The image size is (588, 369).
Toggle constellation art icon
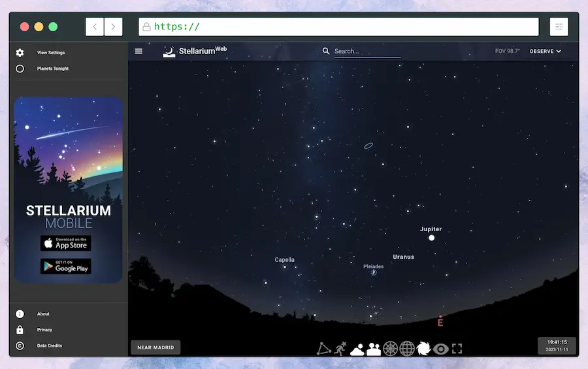point(340,349)
